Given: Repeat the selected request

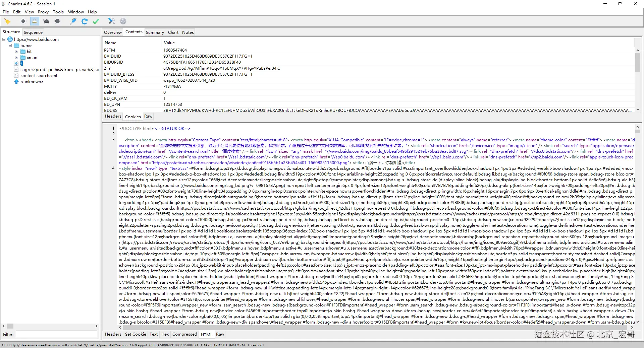Looking at the screenshot, I should [x=85, y=21].
